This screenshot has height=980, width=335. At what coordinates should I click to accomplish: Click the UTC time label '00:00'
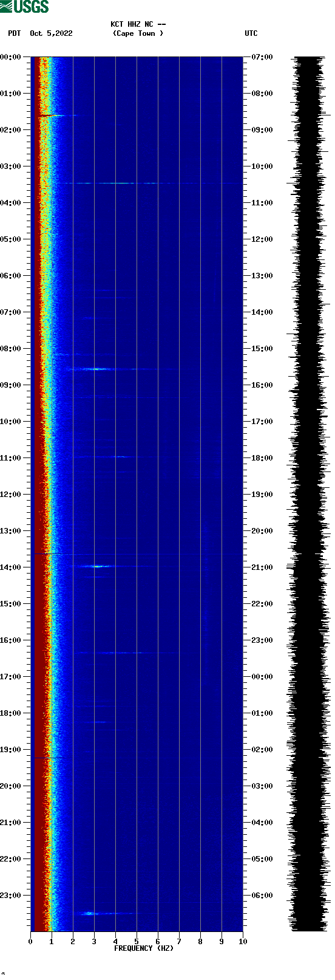point(262,677)
